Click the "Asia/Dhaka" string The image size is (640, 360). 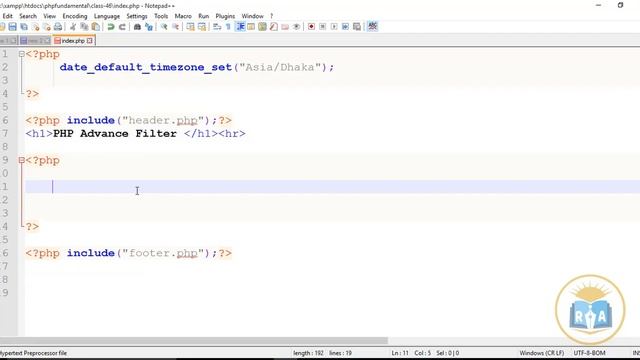coord(280,67)
